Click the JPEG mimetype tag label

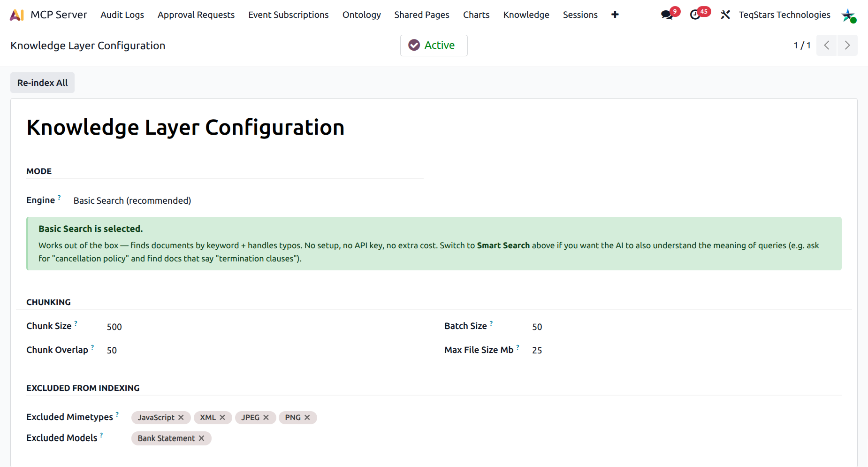[x=250, y=417]
